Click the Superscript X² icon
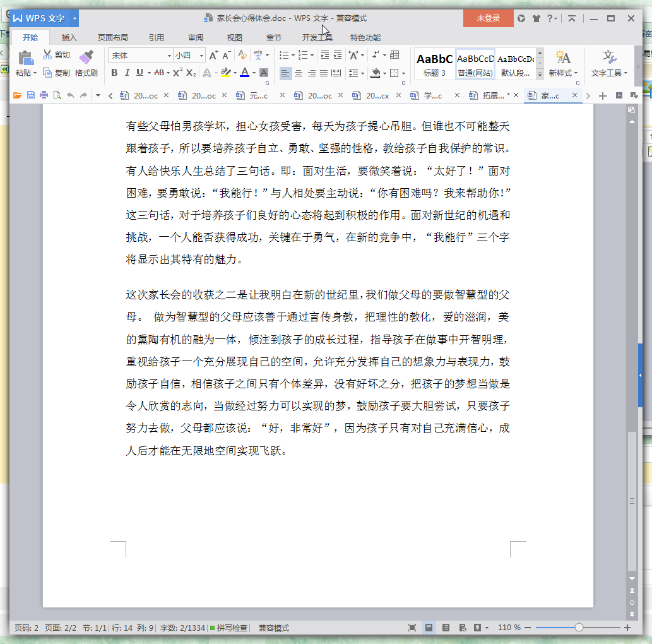Viewport: 652px width, 644px height. click(x=177, y=73)
